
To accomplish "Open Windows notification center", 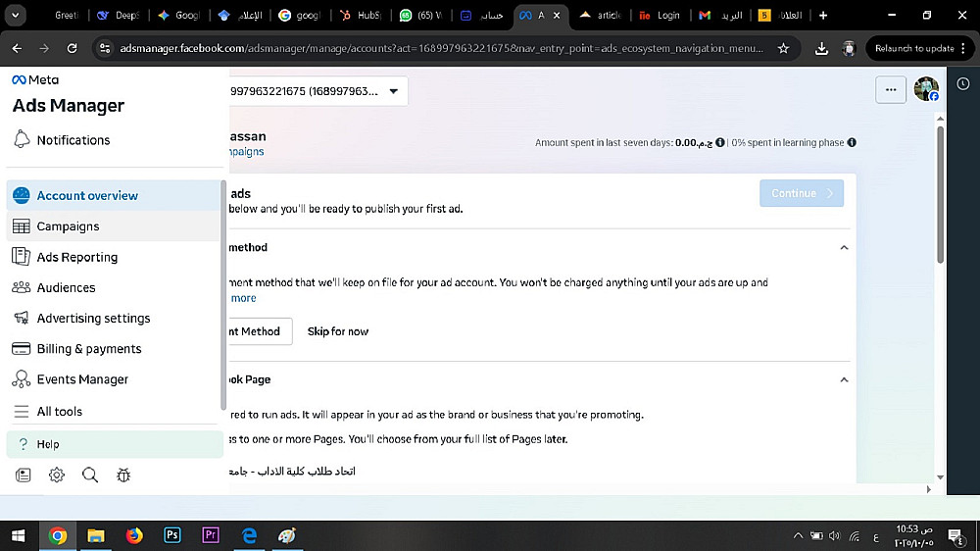I will (x=955, y=536).
